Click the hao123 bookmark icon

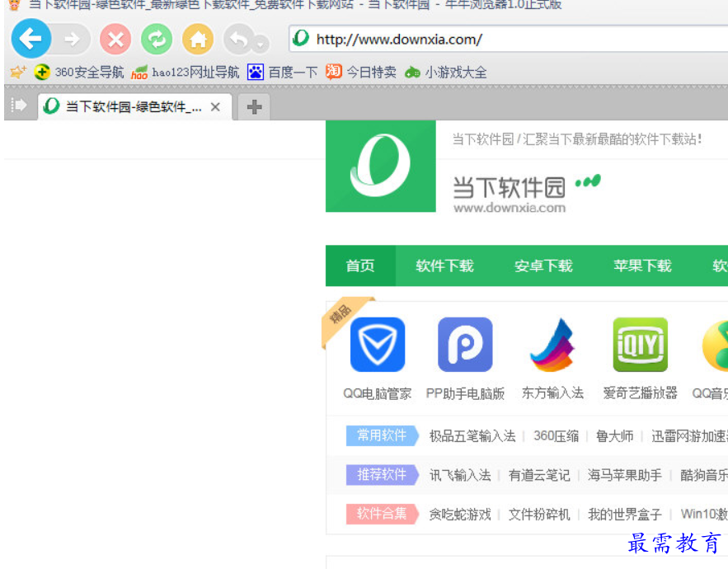coord(139,73)
